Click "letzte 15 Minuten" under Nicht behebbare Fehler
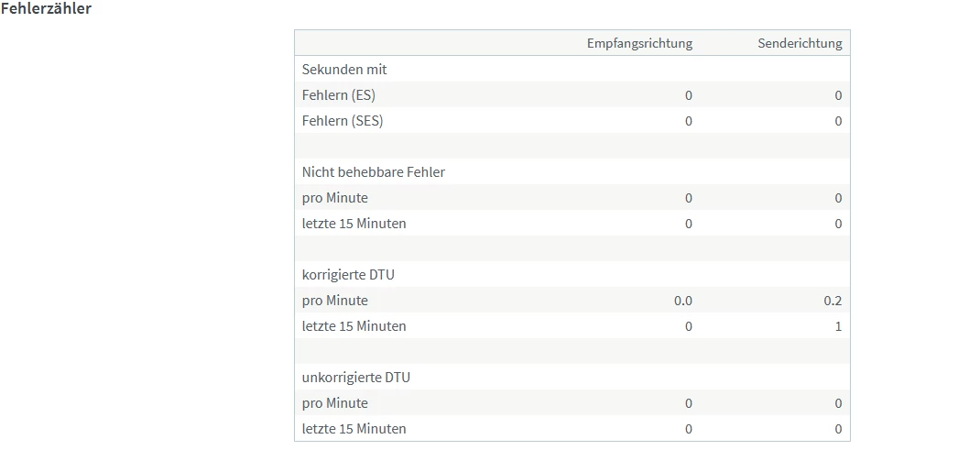 354,223
